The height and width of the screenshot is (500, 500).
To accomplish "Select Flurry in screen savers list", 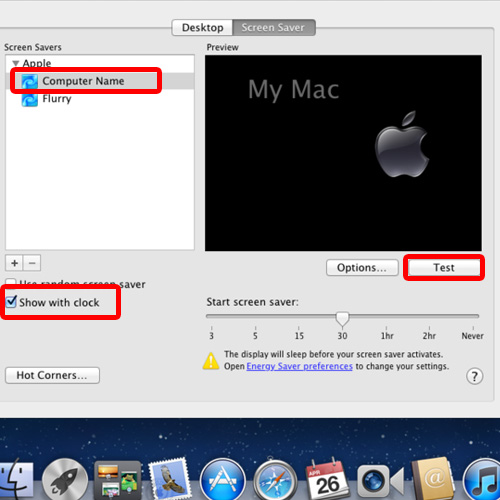I will click(100, 99).
